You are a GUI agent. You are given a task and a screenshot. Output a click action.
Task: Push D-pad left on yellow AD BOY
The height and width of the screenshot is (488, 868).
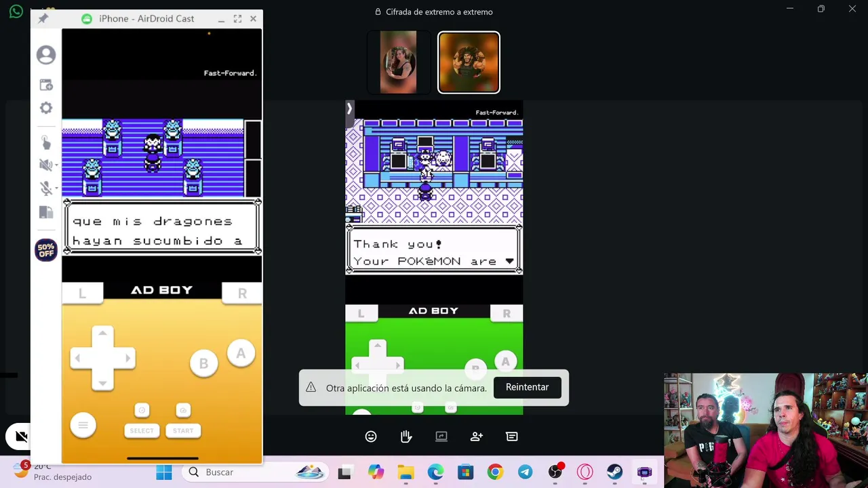click(x=78, y=358)
